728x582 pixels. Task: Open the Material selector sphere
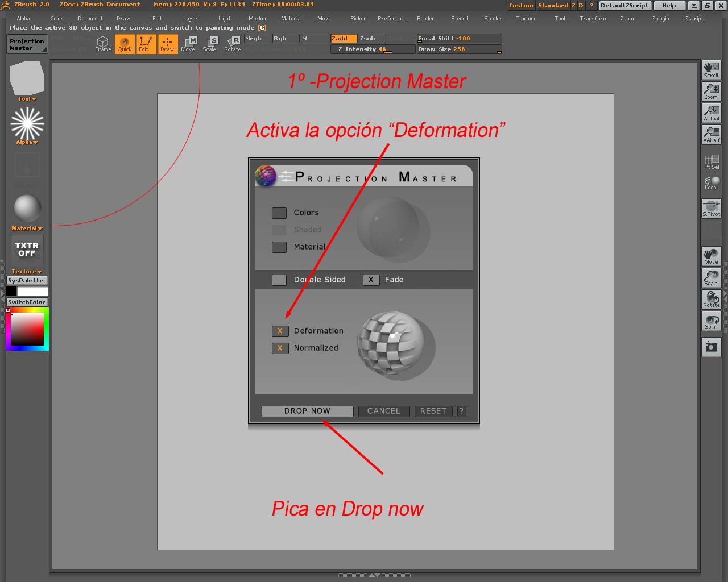coord(27,209)
